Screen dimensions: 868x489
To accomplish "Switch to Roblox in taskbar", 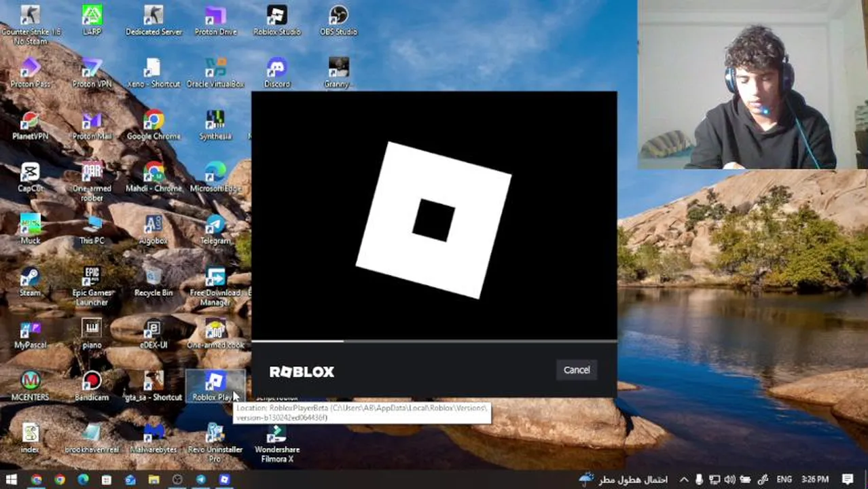I will 224,479.
